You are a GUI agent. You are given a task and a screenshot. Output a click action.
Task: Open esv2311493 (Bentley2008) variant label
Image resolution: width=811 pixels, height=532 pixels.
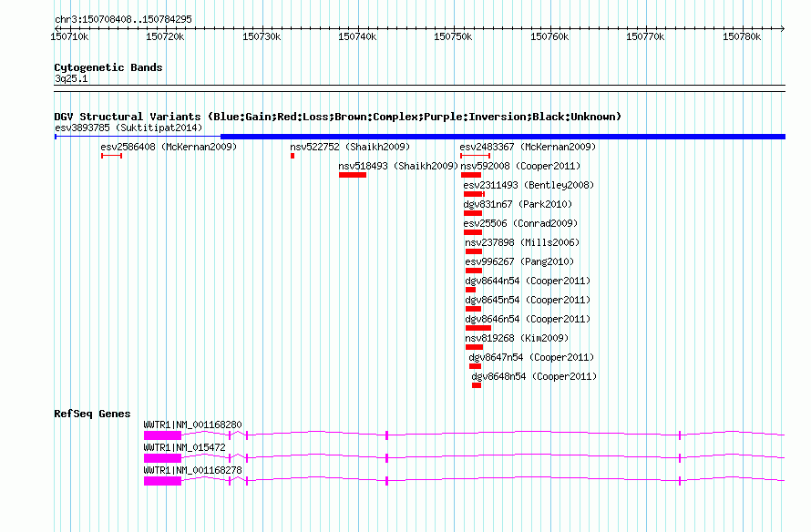pyautogui.click(x=529, y=185)
